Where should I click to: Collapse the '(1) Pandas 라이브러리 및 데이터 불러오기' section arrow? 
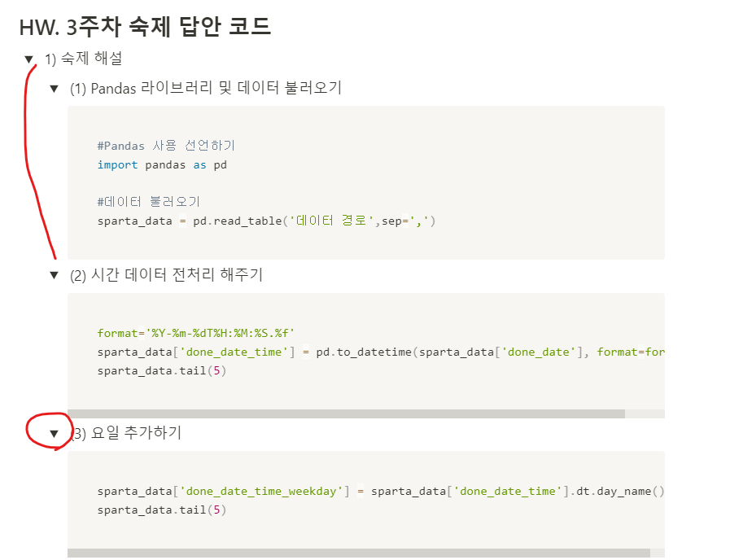click(54, 89)
